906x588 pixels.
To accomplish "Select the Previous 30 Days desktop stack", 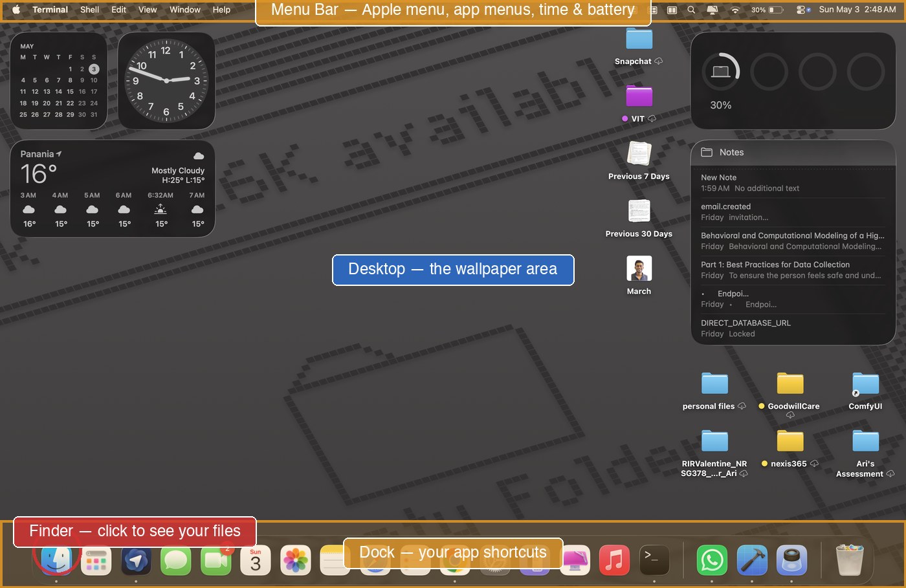I will coord(639,218).
